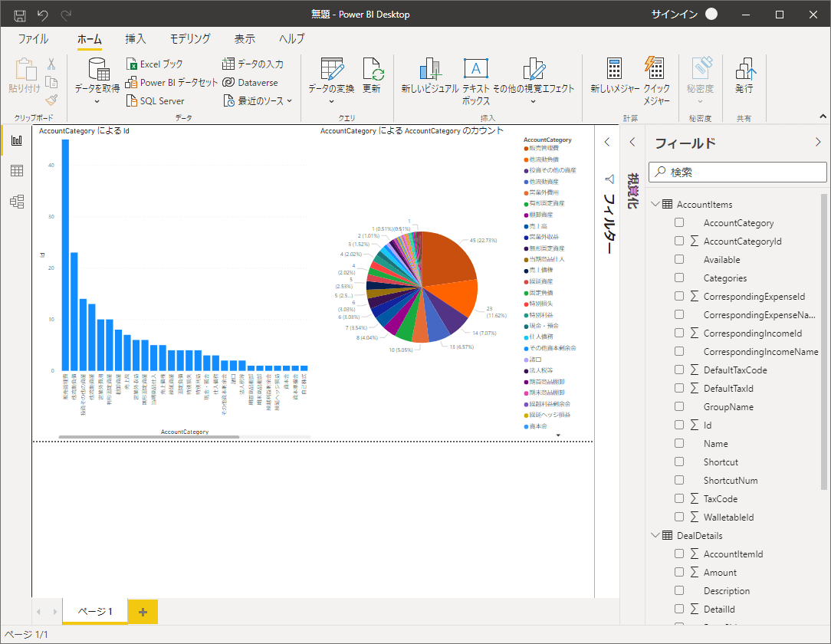Switch to Model view icon
Screen dimensions: 831x644
point(17,202)
